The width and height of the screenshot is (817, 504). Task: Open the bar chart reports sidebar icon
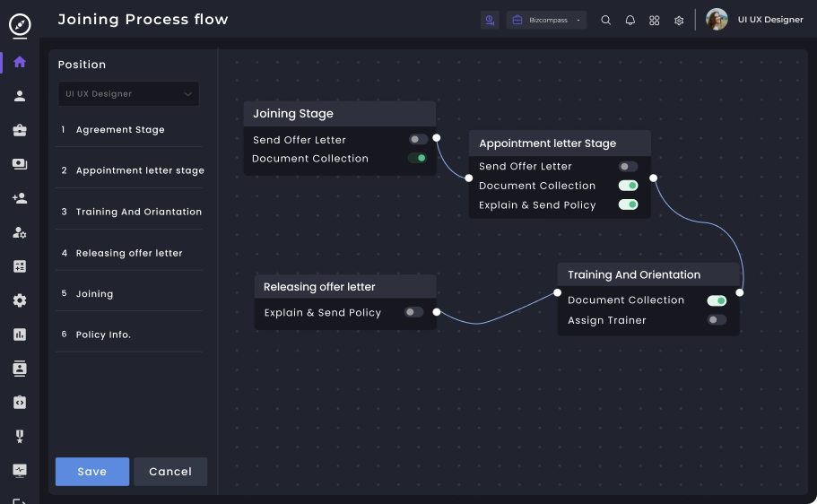point(20,335)
